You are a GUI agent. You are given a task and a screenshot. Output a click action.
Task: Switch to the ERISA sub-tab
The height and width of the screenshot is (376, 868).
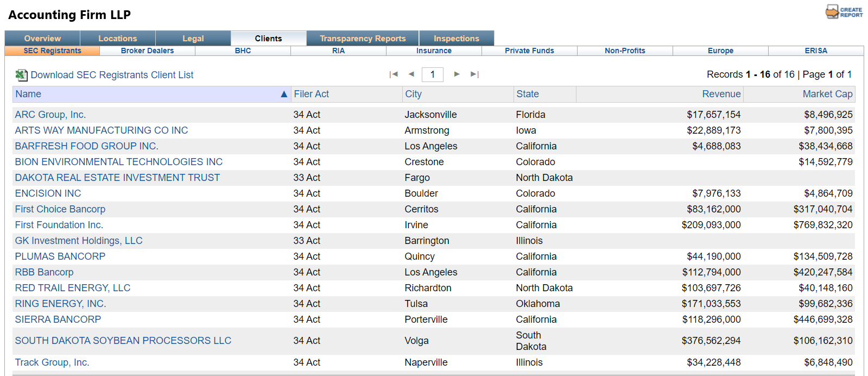816,51
